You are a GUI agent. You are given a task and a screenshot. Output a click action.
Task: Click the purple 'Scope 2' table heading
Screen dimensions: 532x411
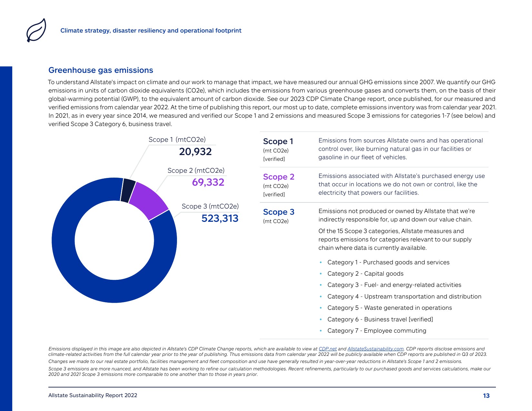click(x=279, y=177)
